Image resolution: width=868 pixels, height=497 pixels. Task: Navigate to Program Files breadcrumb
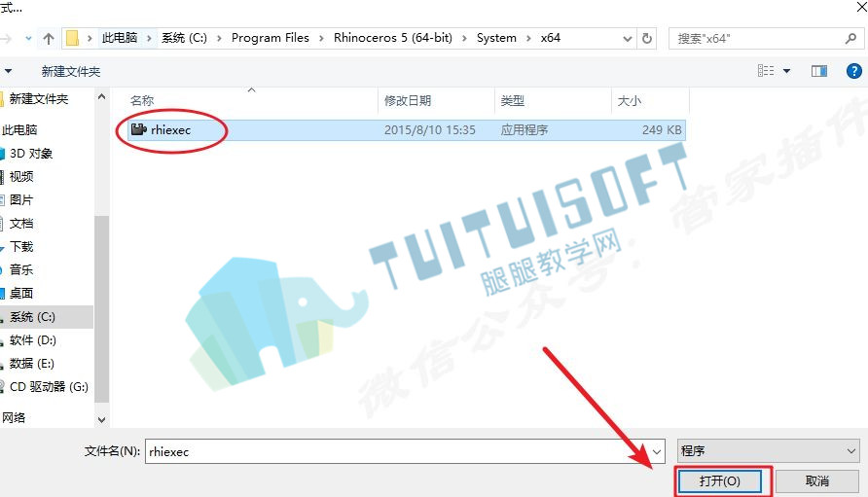(x=271, y=38)
